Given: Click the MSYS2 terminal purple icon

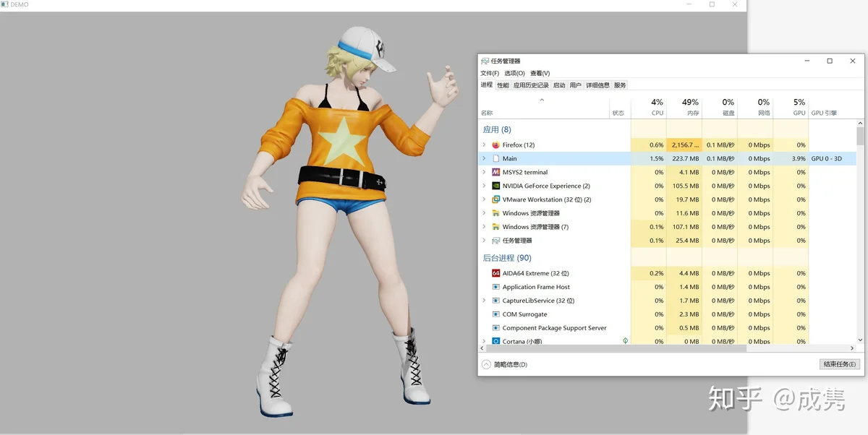Looking at the screenshot, I should click(495, 172).
